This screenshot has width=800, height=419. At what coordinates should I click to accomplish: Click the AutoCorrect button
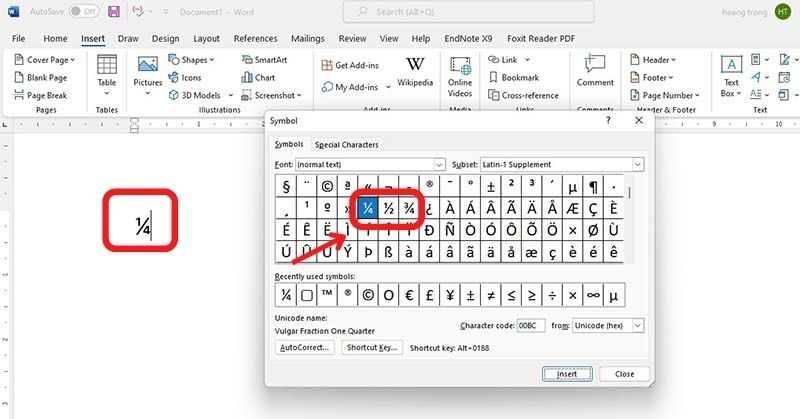305,348
